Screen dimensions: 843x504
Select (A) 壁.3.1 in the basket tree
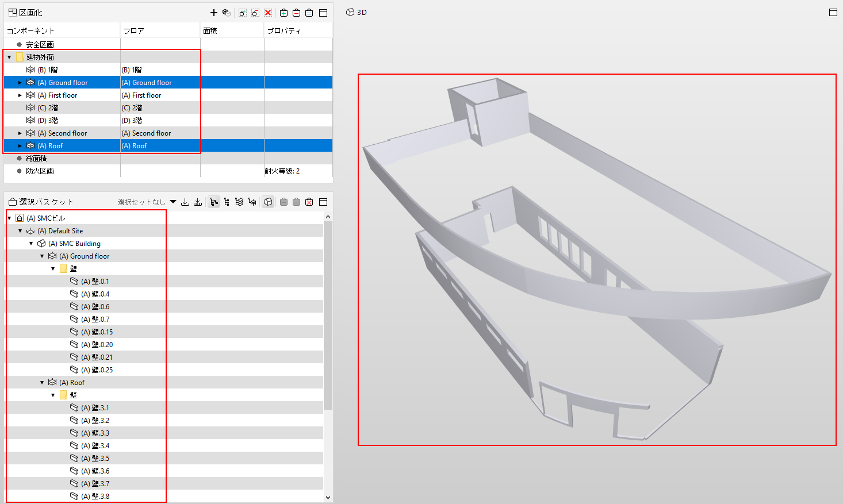tap(164, 408)
